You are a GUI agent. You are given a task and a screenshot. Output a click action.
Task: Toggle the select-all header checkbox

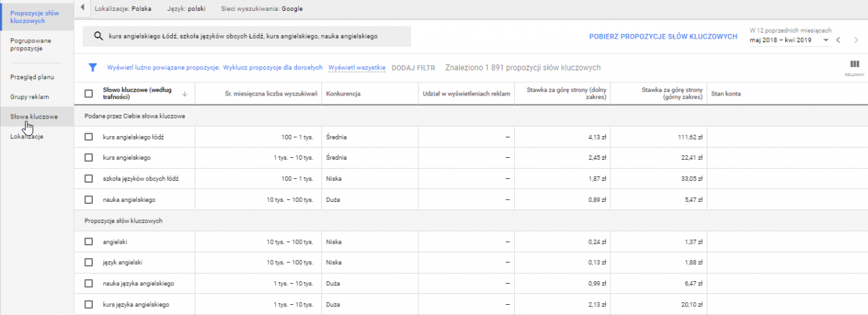(x=89, y=93)
